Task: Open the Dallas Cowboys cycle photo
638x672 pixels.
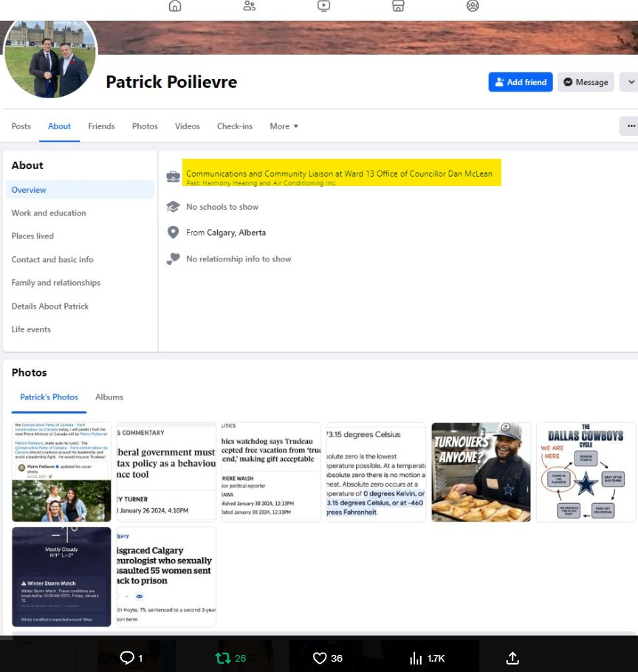Action: click(x=586, y=473)
